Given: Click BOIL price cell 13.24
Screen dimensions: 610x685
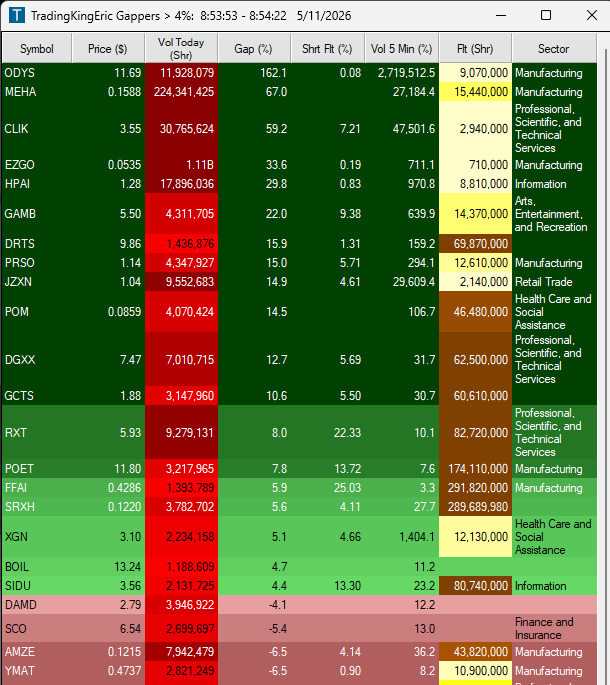Looking at the screenshot, I should (108, 567).
